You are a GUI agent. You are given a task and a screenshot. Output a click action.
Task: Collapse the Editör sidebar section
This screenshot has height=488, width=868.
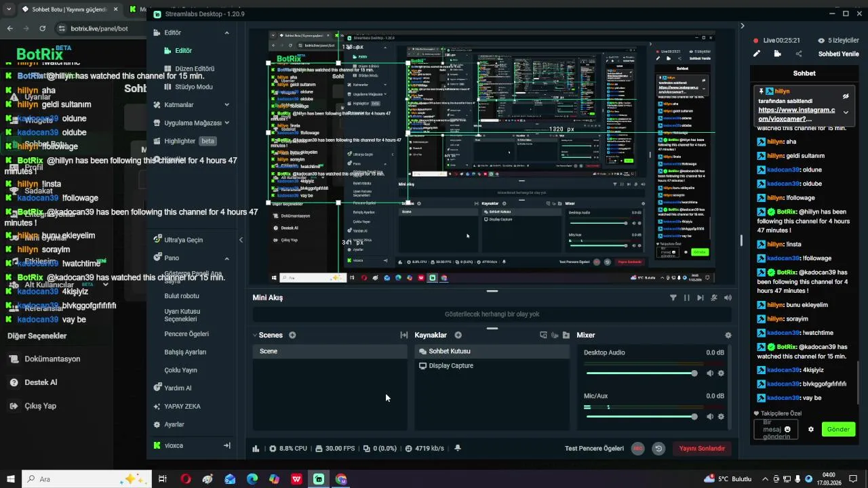pyautogui.click(x=226, y=33)
